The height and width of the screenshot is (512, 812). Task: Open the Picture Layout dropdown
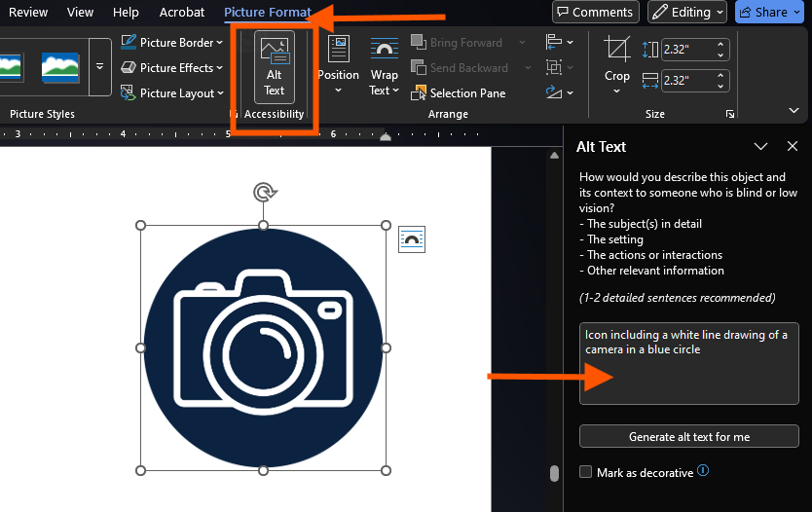point(171,93)
